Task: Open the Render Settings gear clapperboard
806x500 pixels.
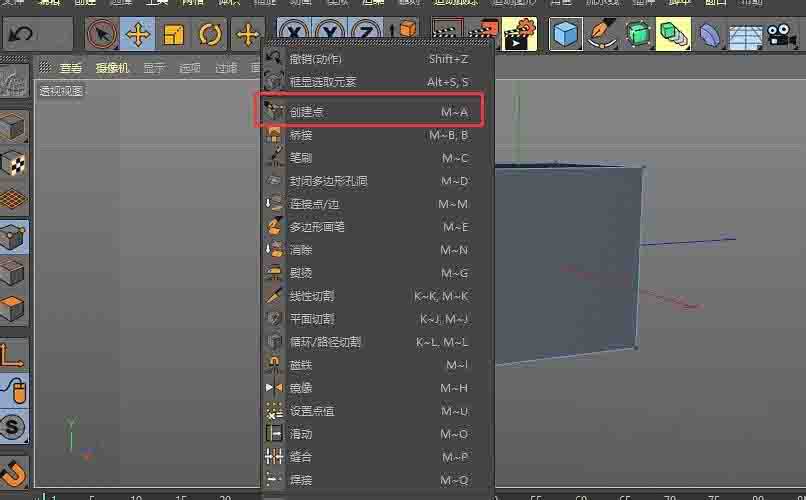Action: 520,34
